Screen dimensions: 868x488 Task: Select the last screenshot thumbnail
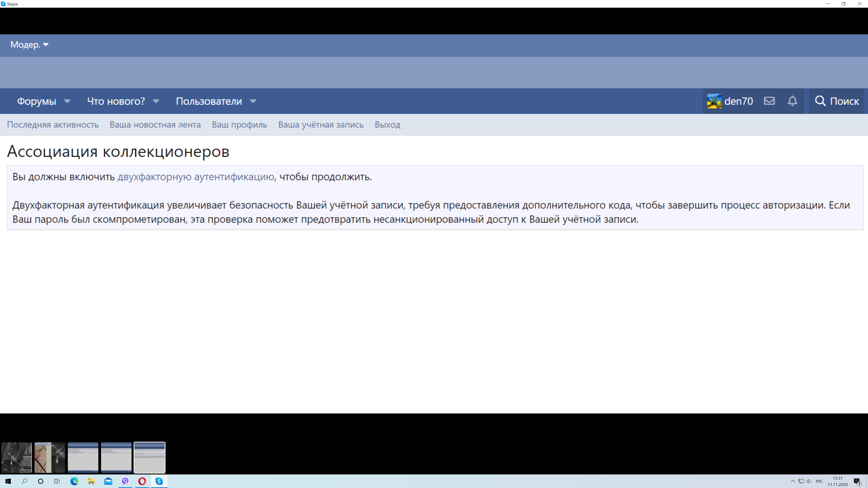149,457
